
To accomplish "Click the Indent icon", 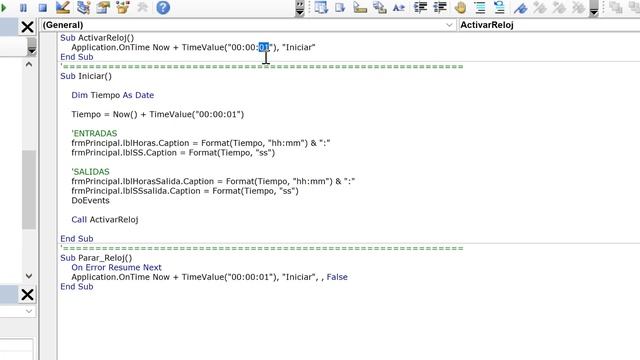I will pyautogui.click(x=420, y=7).
